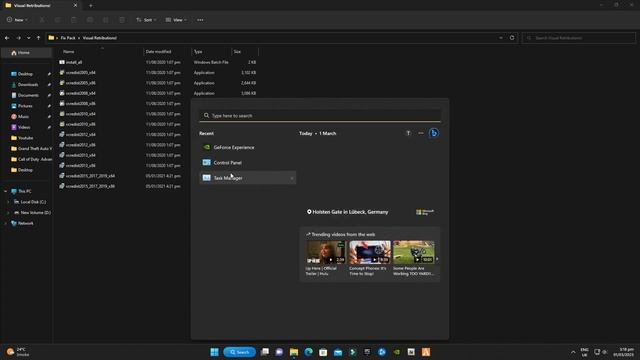
Task: Click Fix Pack in the breadcrumb path
Action: (68, 38)
